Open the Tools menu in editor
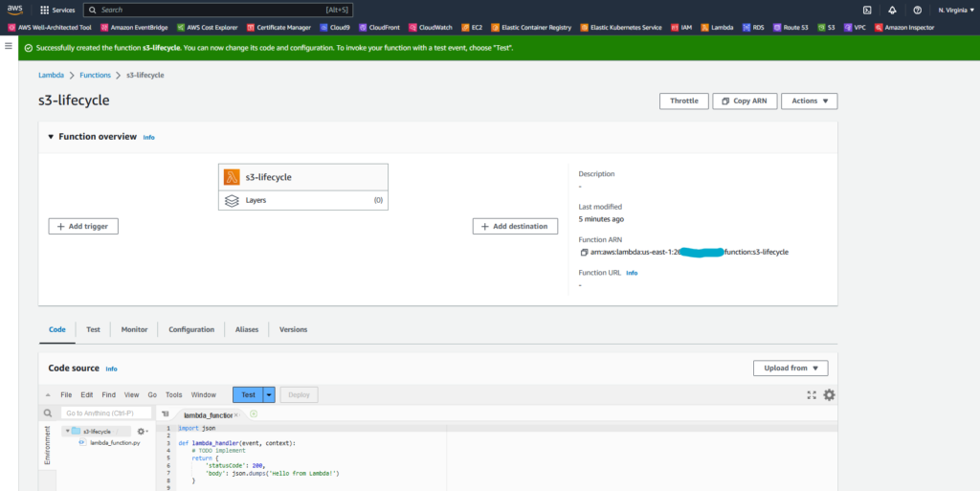 pos(174,394)
